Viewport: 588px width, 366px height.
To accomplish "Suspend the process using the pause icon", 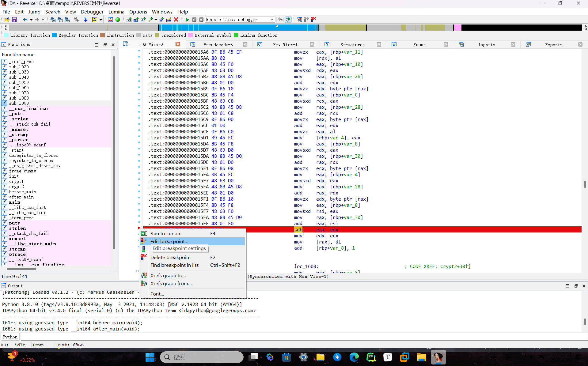I will pos(194,19).
